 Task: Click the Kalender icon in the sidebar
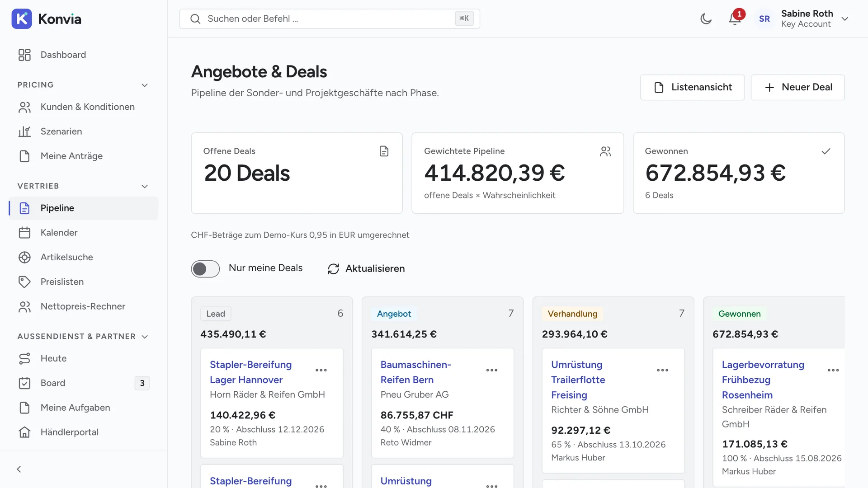(24, 233)
